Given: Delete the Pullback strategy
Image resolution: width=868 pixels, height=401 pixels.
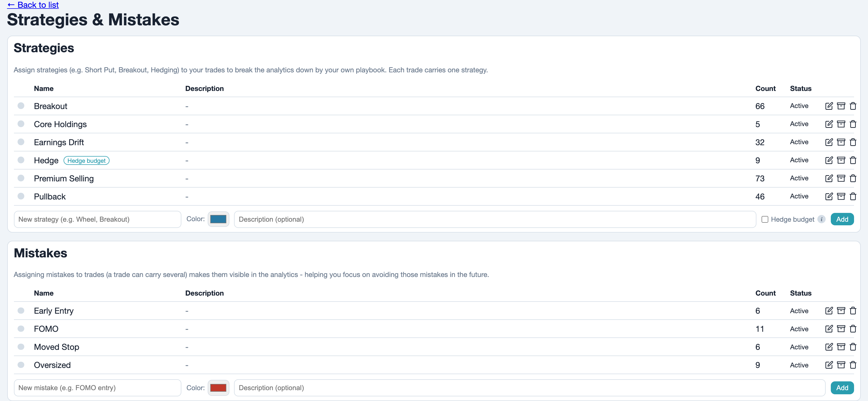Looking at the screenshot, I should (853, 196).
